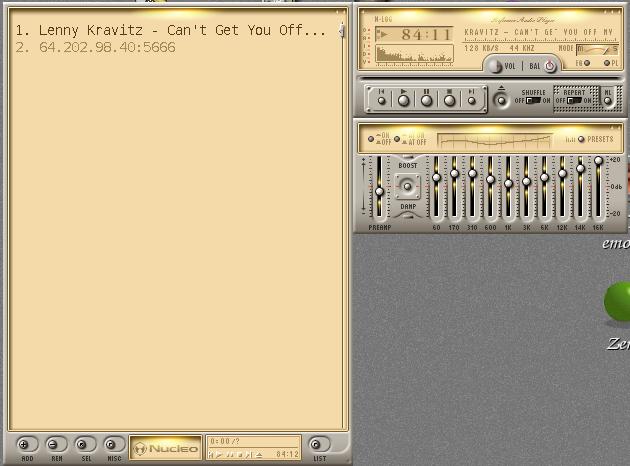Screen dimensions: 630x466
Task: Open the equalizer PRESETS menu
Action: coord(581,139)
